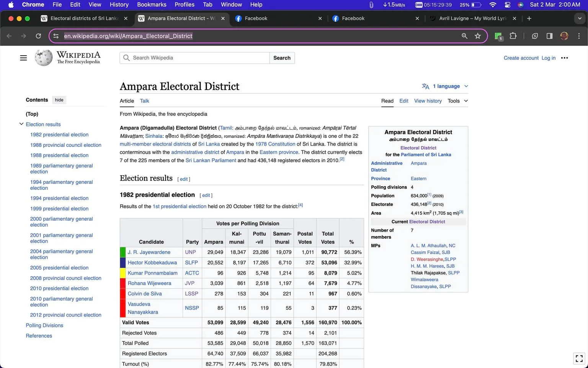This screenshot has width=588, height=368.
Task: Collapse the Election results contents section
Action: (21, 124)
